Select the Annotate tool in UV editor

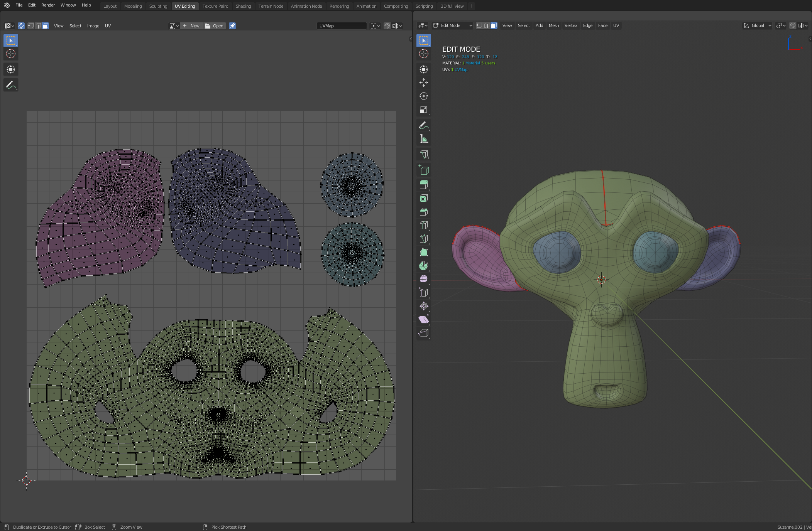point(11,85)
